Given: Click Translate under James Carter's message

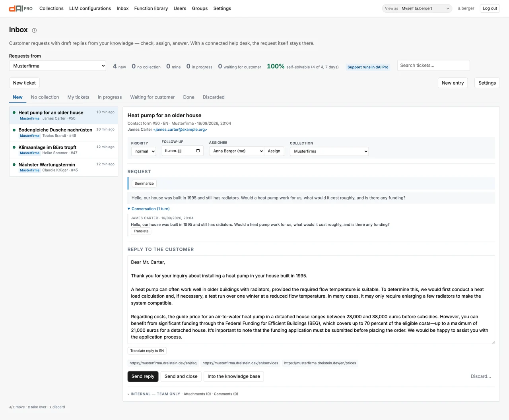Looking at the screenshot, I should (x=141, y=231).
